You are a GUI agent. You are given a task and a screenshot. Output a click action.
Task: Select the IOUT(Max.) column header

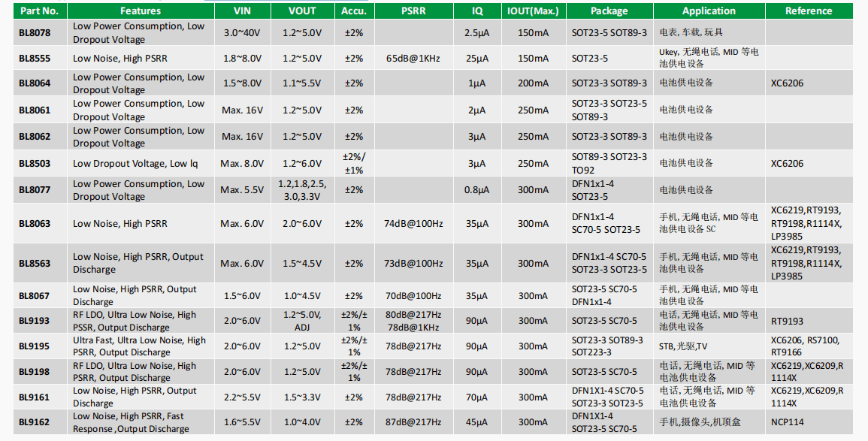tap(533, 11)
